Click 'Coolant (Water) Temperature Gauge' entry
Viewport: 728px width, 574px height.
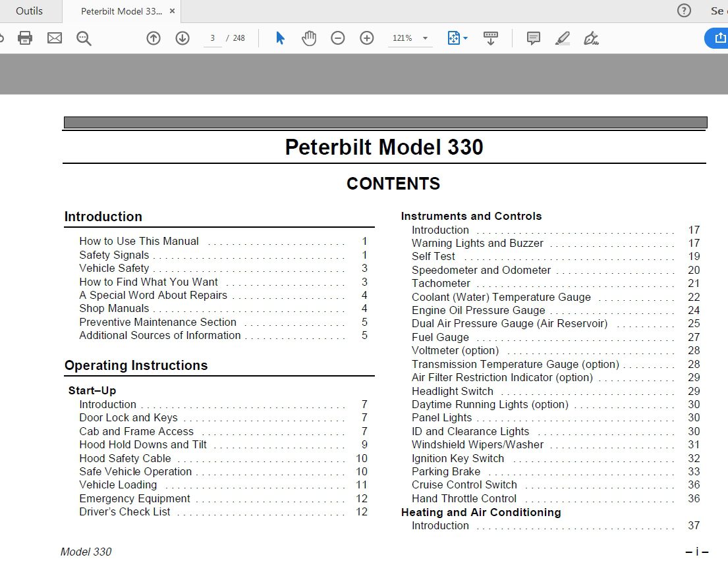[501, 297]
